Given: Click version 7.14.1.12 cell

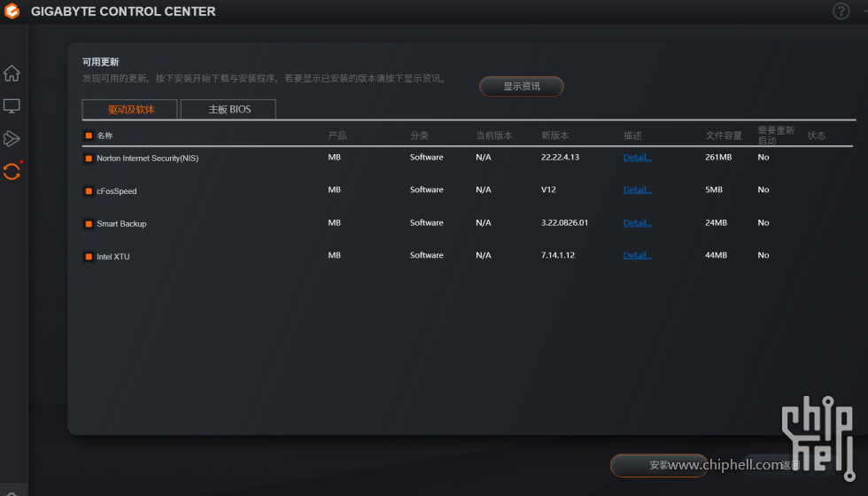Looking at the screenshot, I should click(557, 255).
